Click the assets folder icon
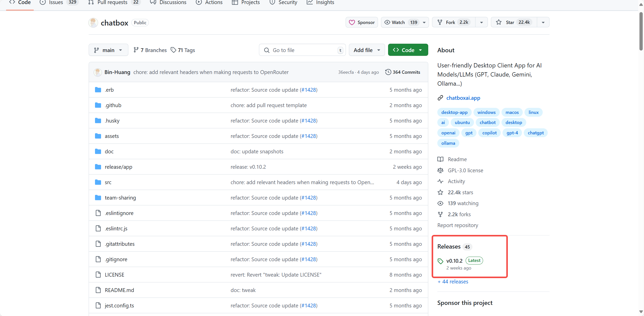The width and height of the screenshot is (644, 316). 98,136
